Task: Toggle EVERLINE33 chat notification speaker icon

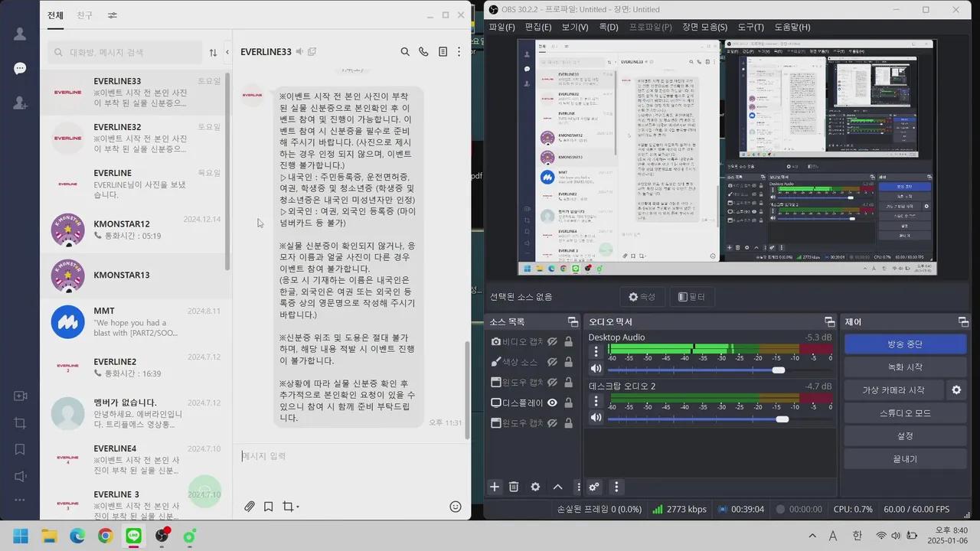Action: click(x=299, y=51)
